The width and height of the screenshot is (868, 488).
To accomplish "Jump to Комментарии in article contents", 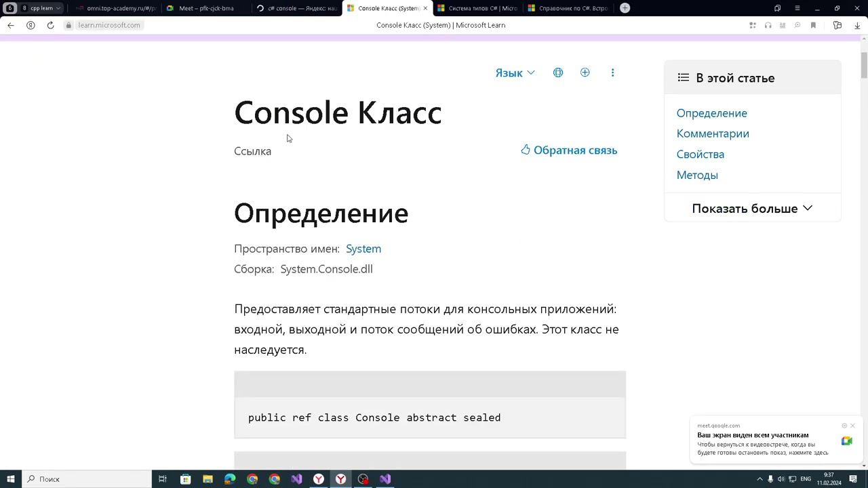I will tap(713, 134).
